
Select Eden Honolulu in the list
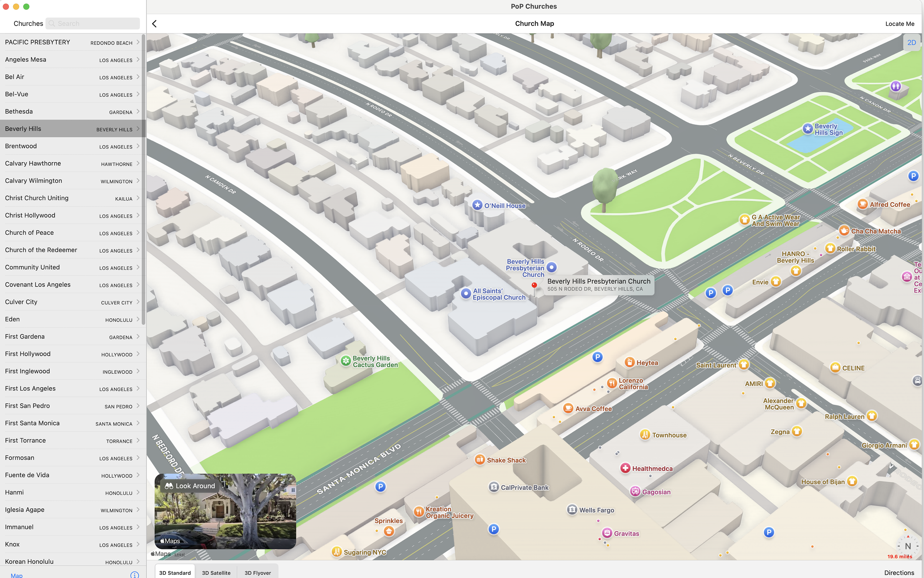[x=73, y=319]
